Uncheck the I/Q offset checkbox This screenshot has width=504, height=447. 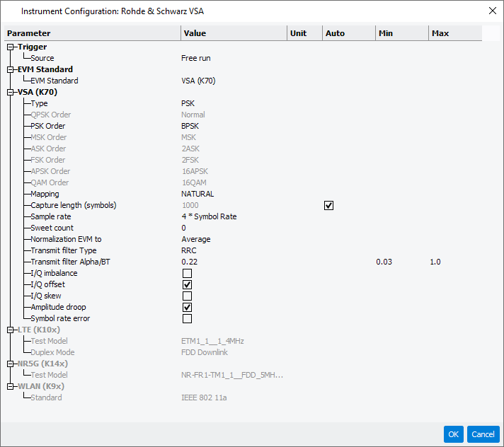pyautogui.click(x=187, y=284)
